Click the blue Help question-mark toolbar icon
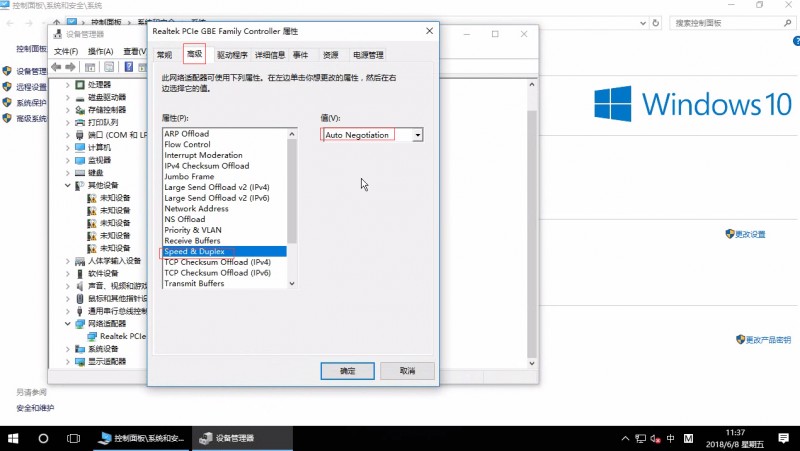 pos(129,67)
